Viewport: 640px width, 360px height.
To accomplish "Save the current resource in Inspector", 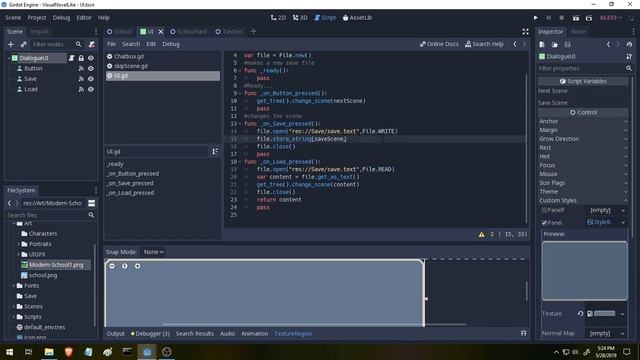I will [x=567, y=44].
